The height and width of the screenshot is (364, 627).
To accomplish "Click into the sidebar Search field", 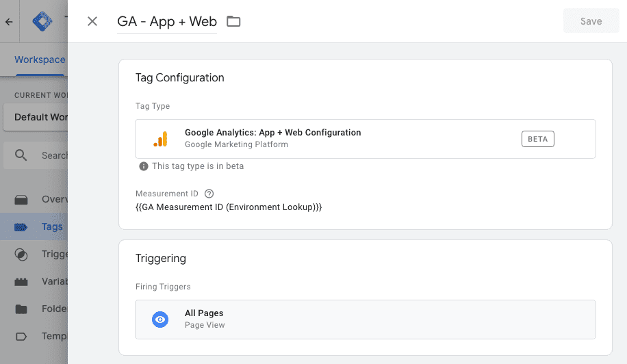I will coord(36,155).
